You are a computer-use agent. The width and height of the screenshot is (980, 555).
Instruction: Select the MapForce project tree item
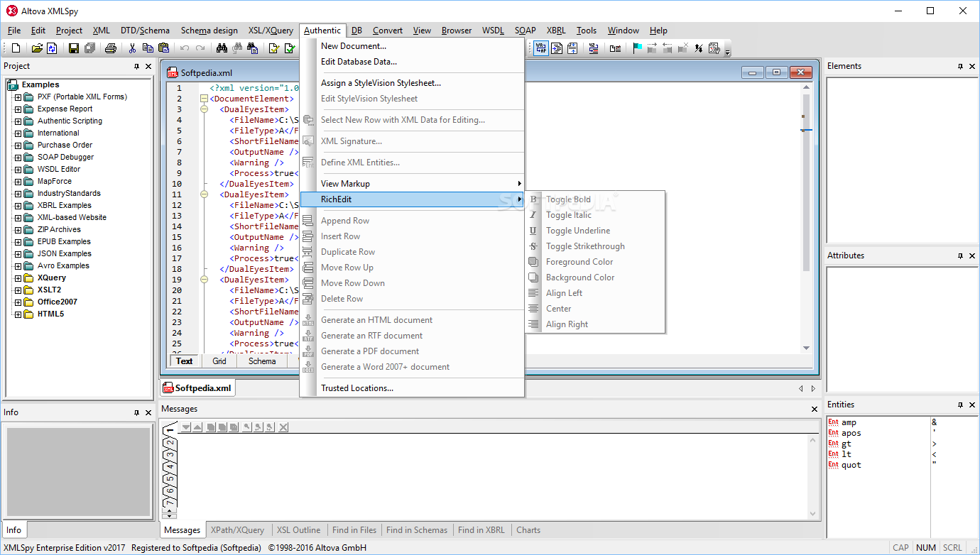(55, 181)
